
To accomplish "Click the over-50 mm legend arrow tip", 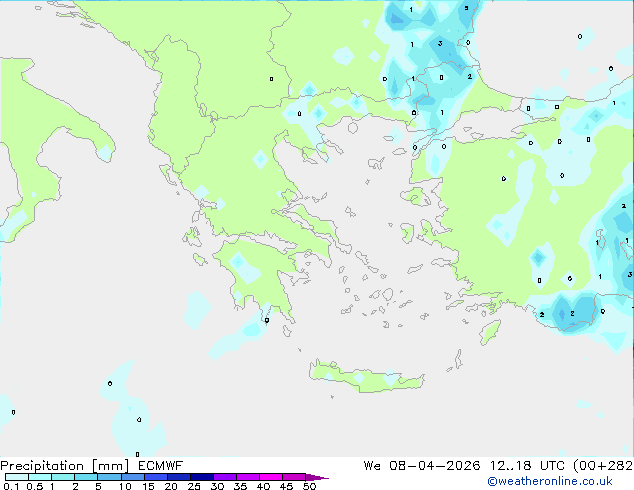I will coord(317,477).
